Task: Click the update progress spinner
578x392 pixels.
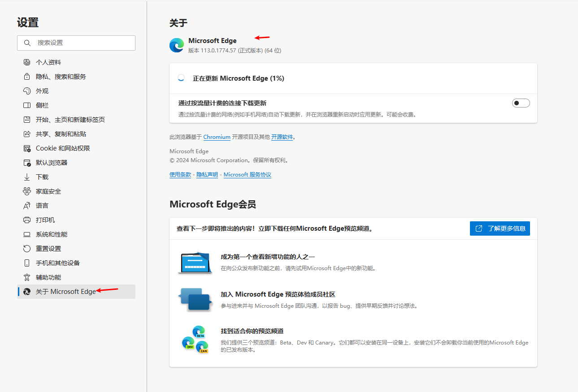Action: click(181, 78)
